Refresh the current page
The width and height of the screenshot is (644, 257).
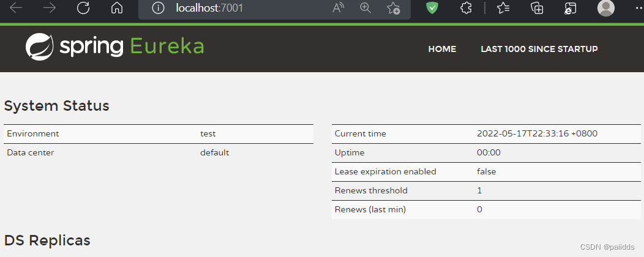point(83,8)
